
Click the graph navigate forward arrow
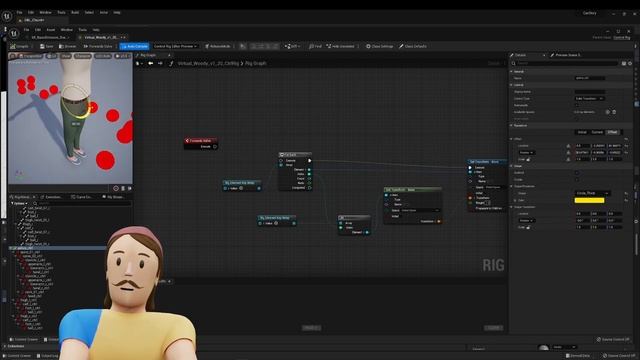pos(160,63)
